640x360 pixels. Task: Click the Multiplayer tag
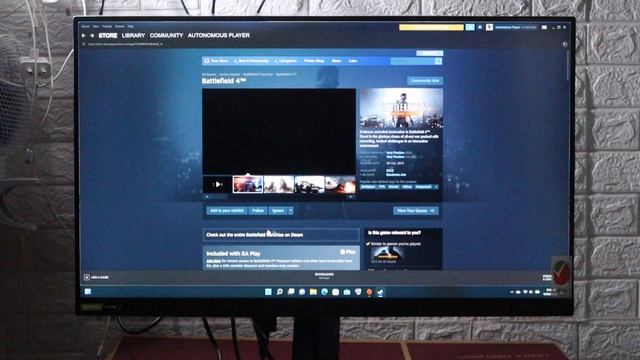(368, 187)
